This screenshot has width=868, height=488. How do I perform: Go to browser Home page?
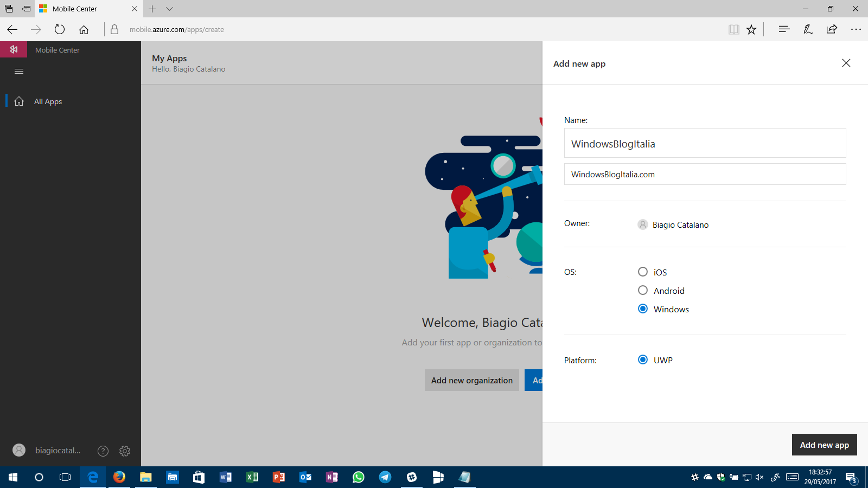click(84, 29)
